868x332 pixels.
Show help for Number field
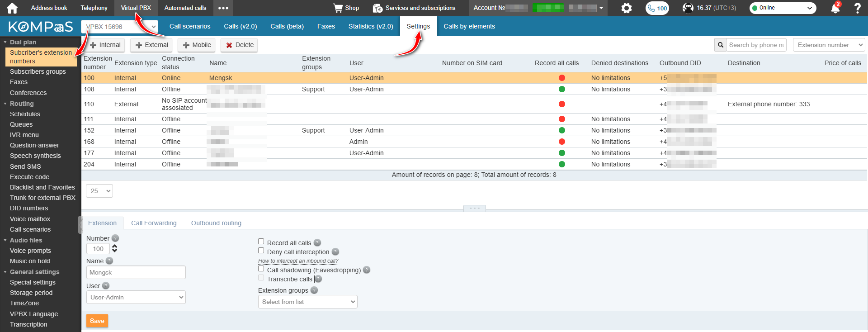coord(115,238)
